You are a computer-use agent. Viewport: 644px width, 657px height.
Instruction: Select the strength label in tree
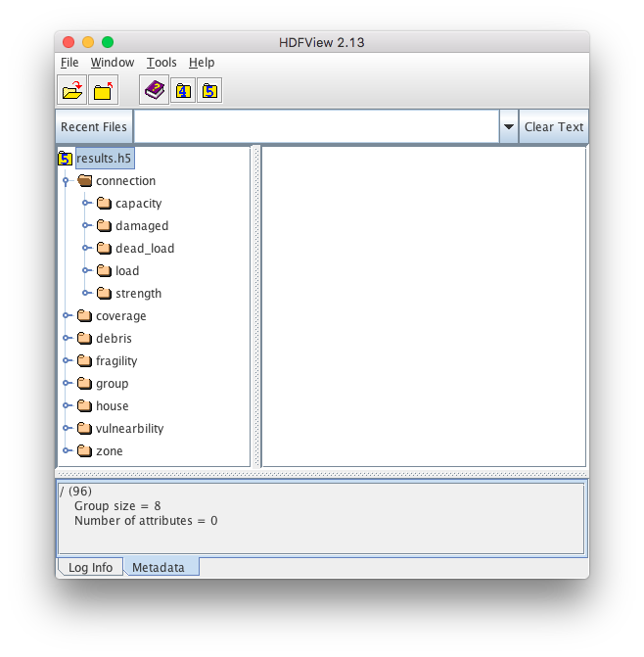tap(138, 294)
